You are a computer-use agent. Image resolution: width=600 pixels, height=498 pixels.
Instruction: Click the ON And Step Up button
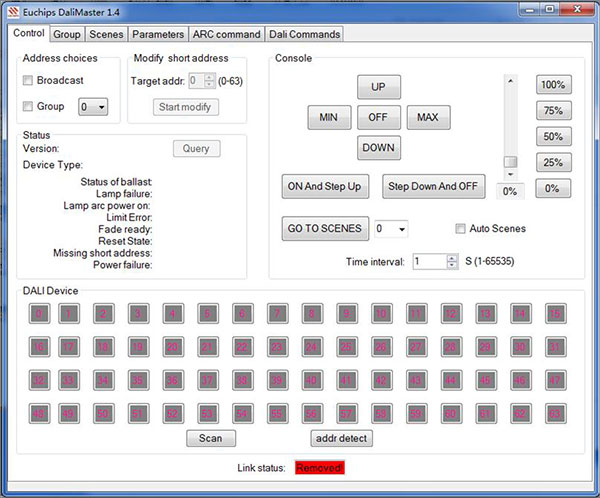(327, 186)
